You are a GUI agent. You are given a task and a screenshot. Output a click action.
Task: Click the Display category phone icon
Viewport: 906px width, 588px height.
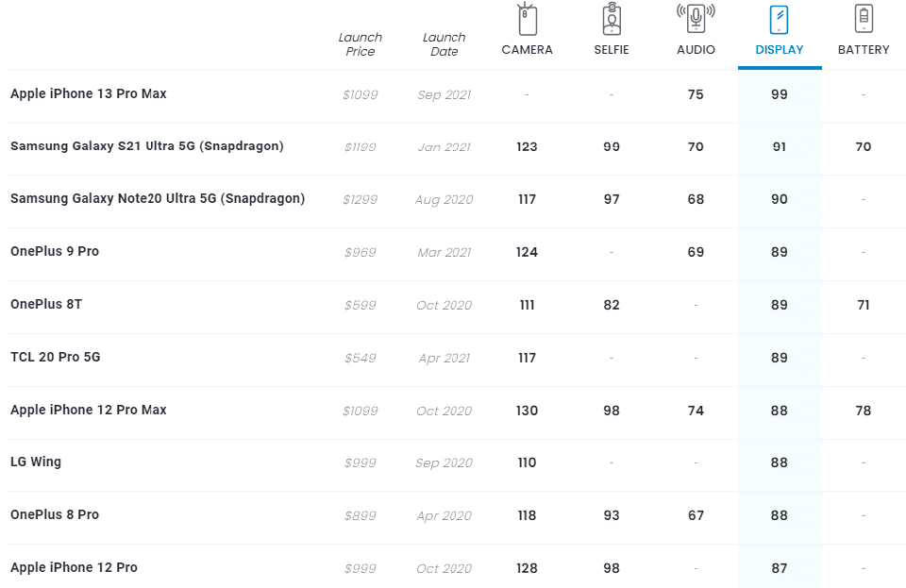pyautogui.click(x=780, y=19)
